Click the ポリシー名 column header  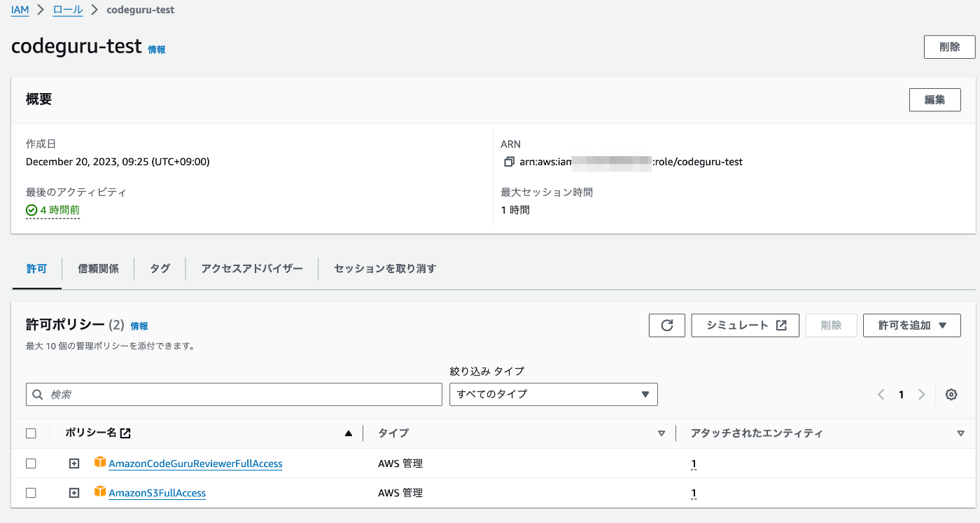click(91, 433)
